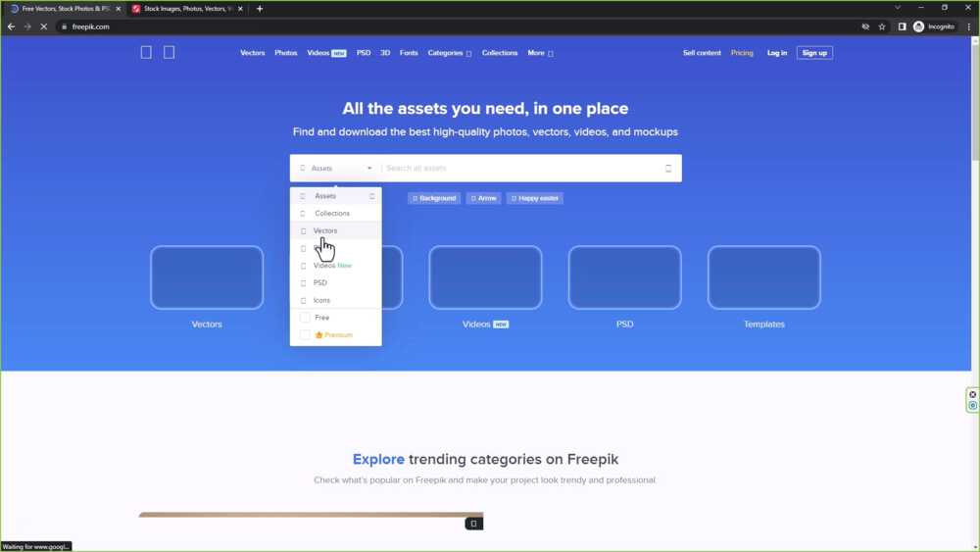Select PSD in the dropdown list
The height and width of the screenshot is (552, 980).
pyautogui.click(x=335, y=283)
